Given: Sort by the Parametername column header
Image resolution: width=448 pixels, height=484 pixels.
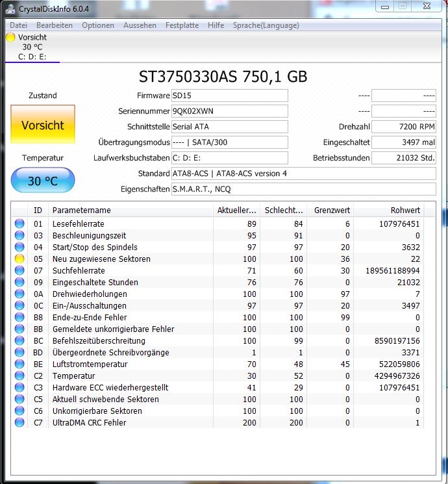Looking at the screenshot, I should tap(131, 210).
